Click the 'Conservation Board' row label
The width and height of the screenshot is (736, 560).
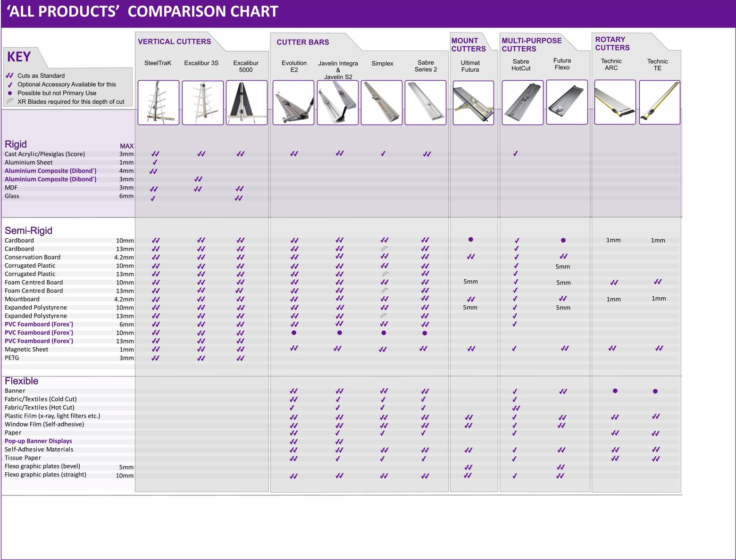[x=33, y=257]
